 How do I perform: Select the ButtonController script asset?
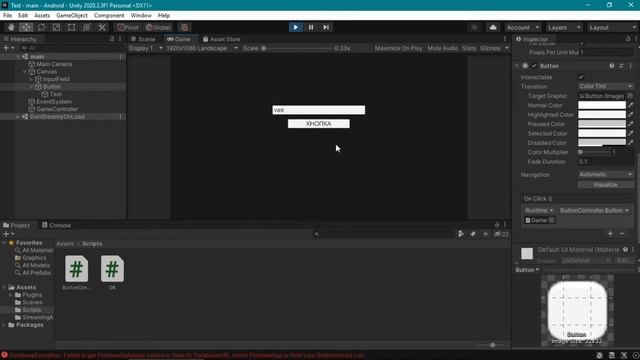pyautogui.click(x=76, y=273)
